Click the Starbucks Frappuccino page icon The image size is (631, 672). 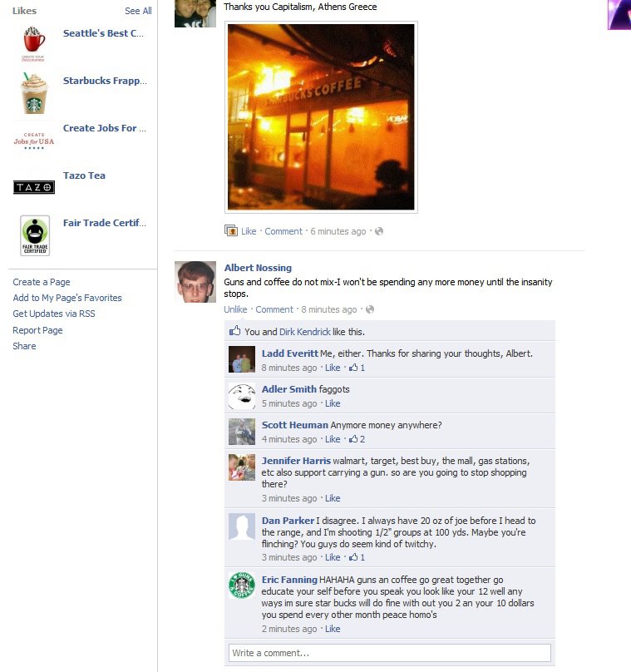click(x=34, y=92)
